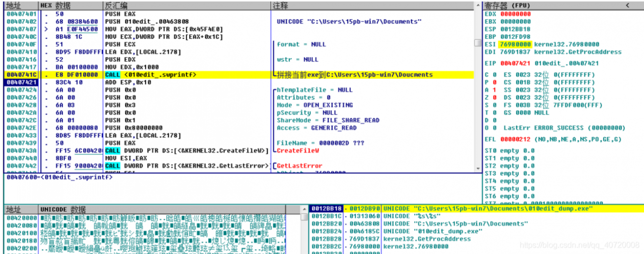The image size is (644, 254).
Task: Click instruction PUSH 0x3
Action: pos(119,105)
